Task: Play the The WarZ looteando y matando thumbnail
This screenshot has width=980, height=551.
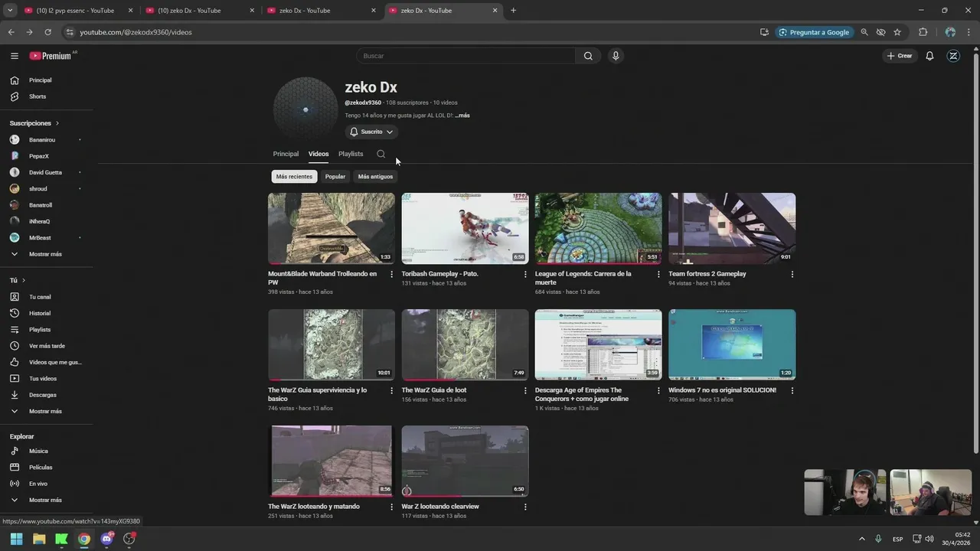Action: (x=332, y=461)
